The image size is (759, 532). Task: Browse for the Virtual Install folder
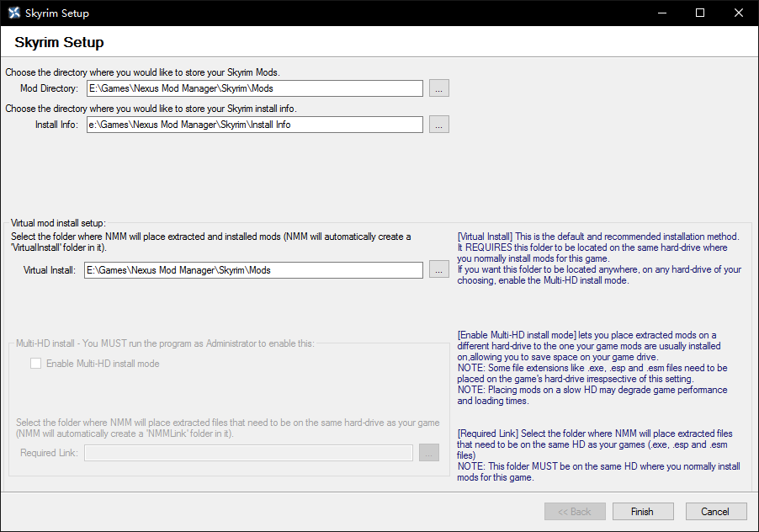[438, 270]
